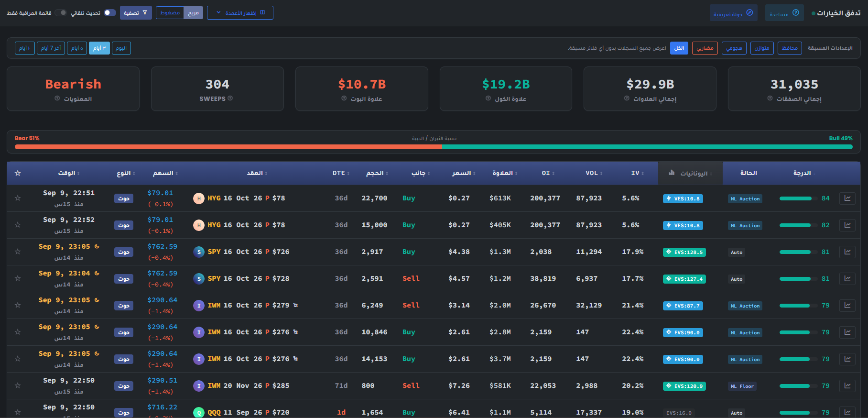Click the Bull/Bear ratio bar
The height and width of the screenshot is (418, 868).
[x=434, y=147]
